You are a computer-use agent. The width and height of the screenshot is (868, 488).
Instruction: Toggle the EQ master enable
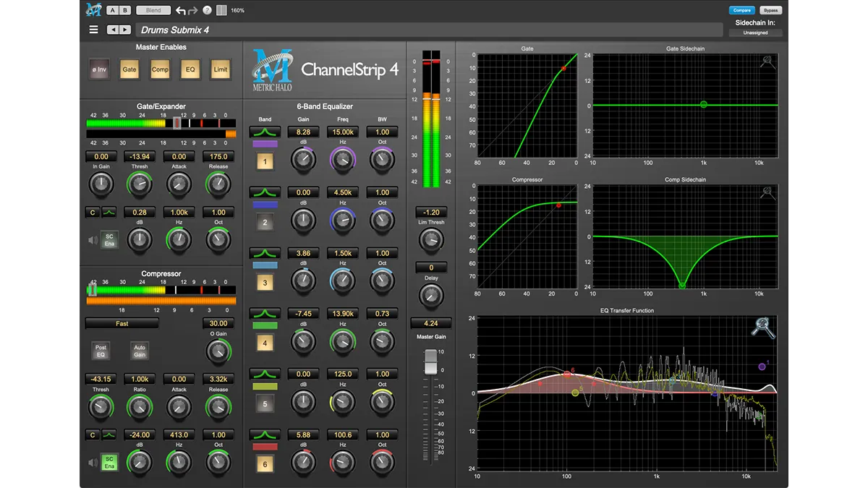pos(190,70)
